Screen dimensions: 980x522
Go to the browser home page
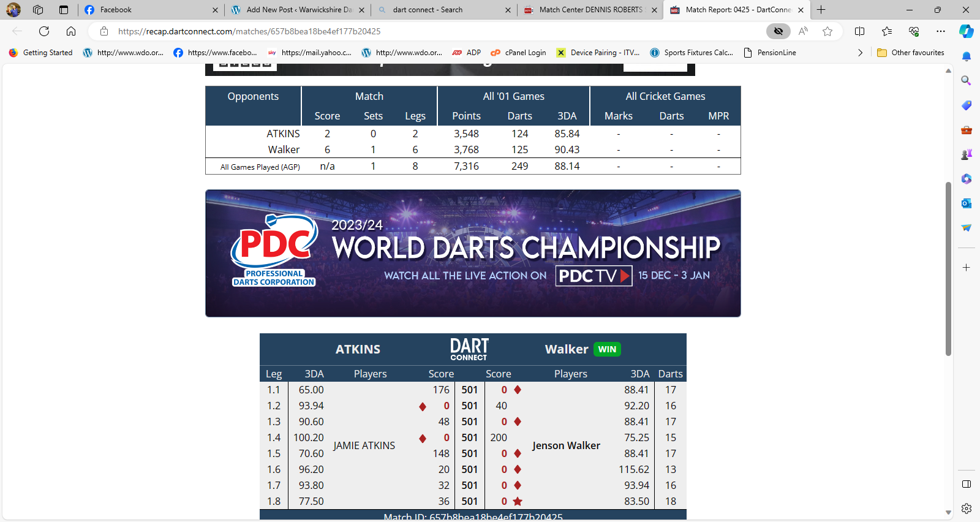point(71,31)
